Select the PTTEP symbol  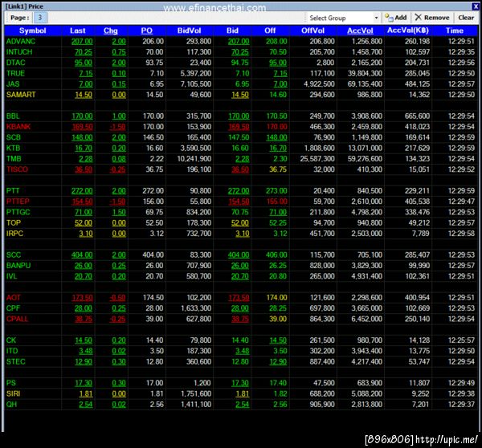(x=18, y=202)
